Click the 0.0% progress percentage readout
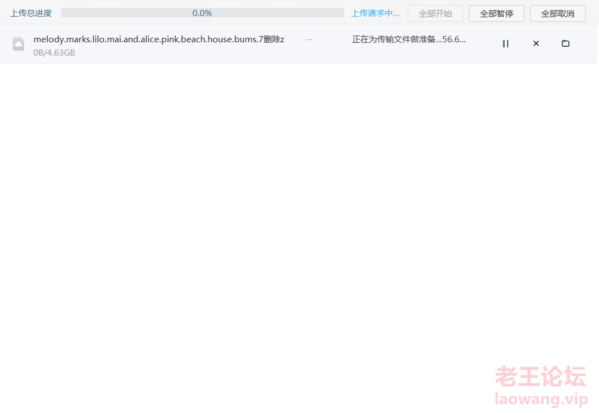 202,13
